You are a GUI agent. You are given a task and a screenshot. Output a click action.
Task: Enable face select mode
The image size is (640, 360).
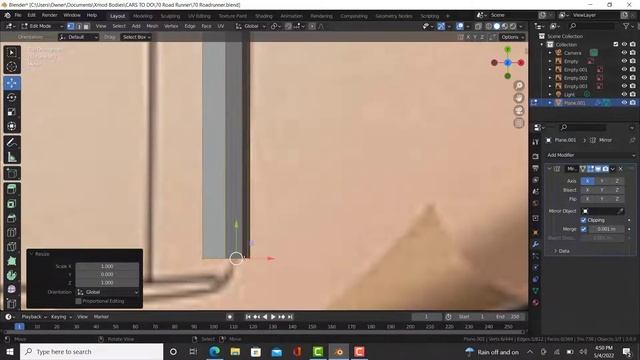(x=86, y=26)
